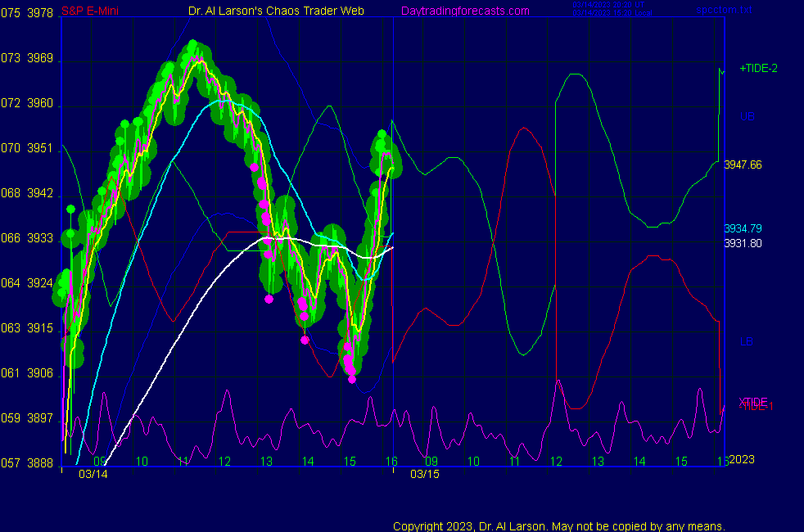
Task: Click the 2023 year label
Action: click(x=742, y=459)
